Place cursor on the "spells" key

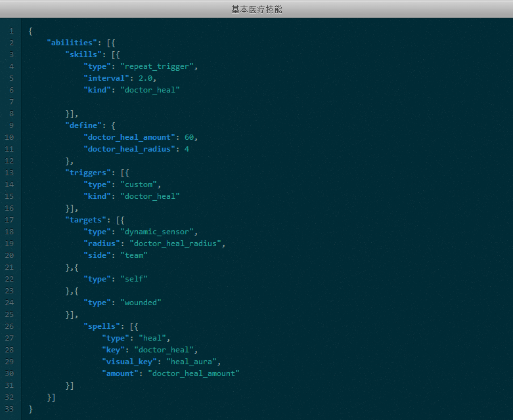[103, 326]
